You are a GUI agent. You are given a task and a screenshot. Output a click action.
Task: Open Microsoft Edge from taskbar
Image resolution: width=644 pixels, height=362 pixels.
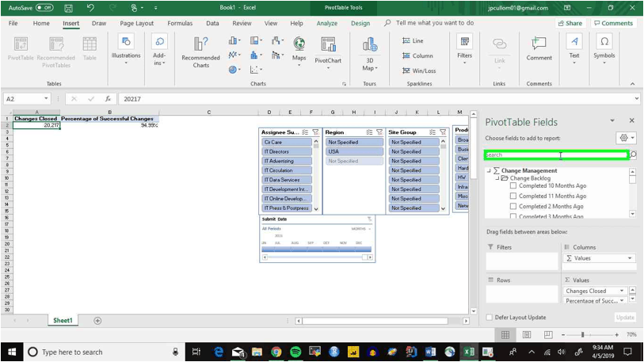[218, 352]
